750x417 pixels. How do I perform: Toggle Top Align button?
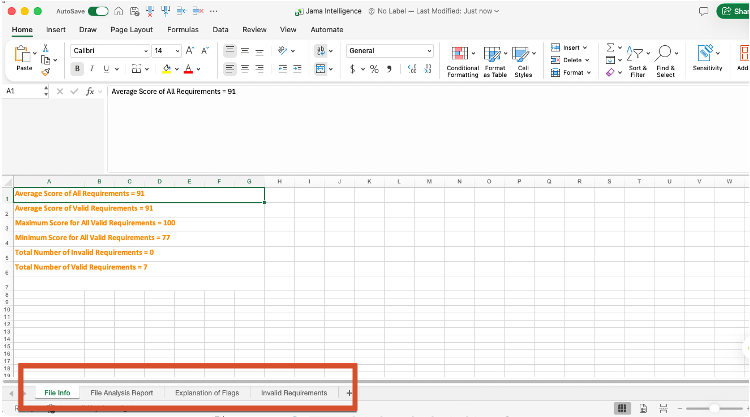click(x=230, y=50)
